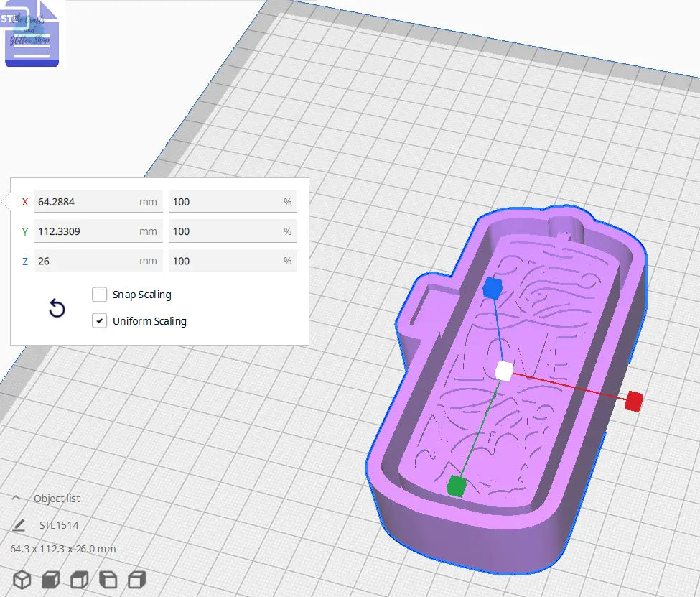Click the reset scale arrow icon
This screenshot has height=597, width=700.
point(56,307)
